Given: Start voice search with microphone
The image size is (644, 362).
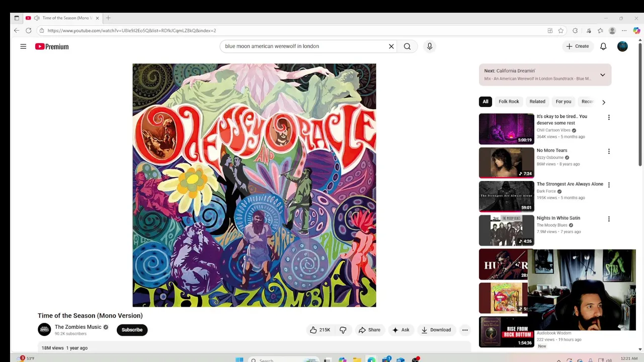Looking at the screenshot, I should click(x=429, y=46).
